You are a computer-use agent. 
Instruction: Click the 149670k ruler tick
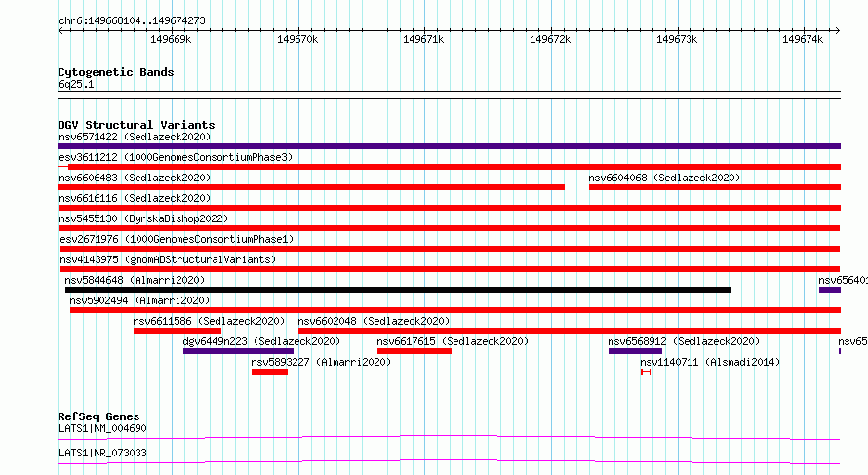point(297,39)
